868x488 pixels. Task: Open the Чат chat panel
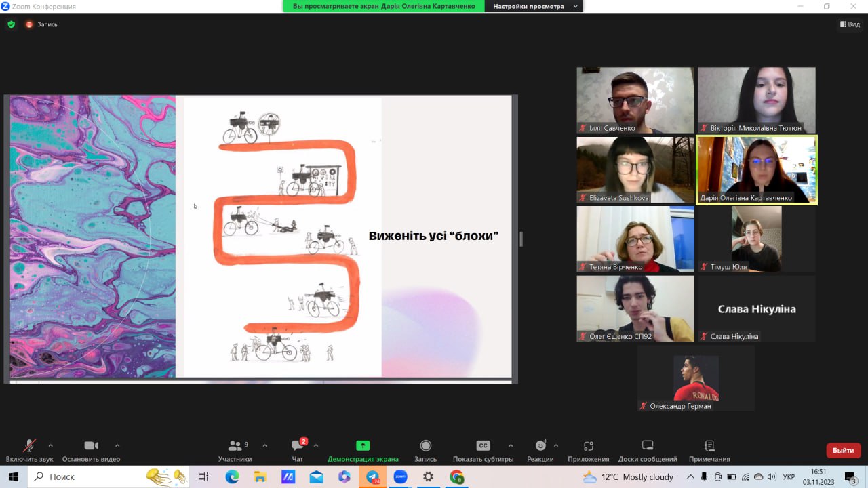pyautogui.click(x=297, y=450)
